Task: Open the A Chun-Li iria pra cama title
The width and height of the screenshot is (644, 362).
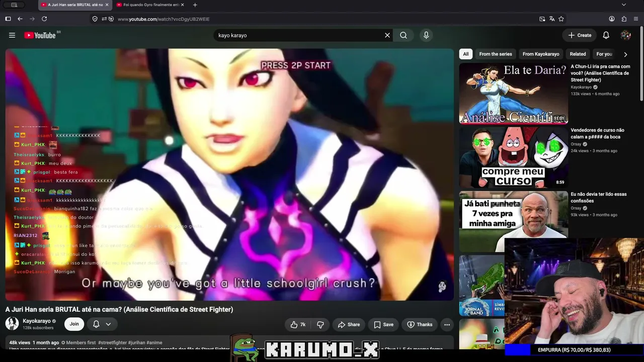Action: [x=601, y=73]
